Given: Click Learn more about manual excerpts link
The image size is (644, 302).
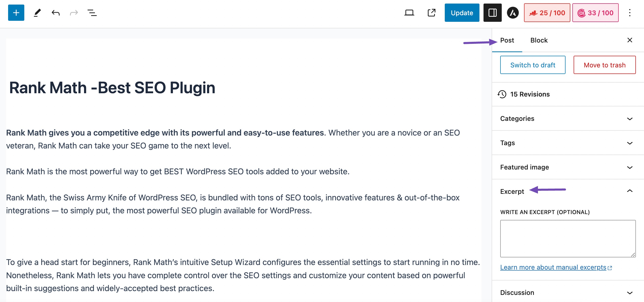Looking at the screenshot, I should pos(554,268).
